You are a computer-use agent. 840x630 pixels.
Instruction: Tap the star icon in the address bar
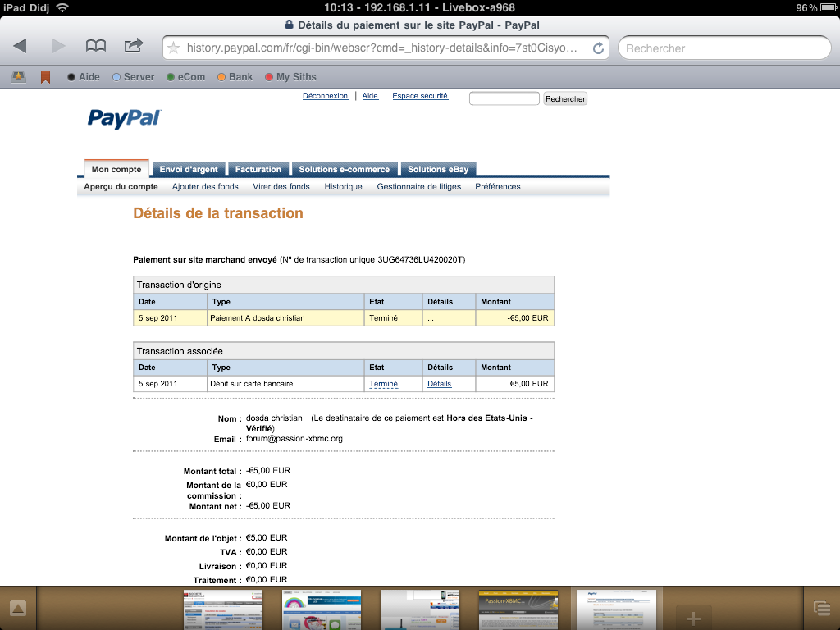pyautogui.click(x=174, y=48)
